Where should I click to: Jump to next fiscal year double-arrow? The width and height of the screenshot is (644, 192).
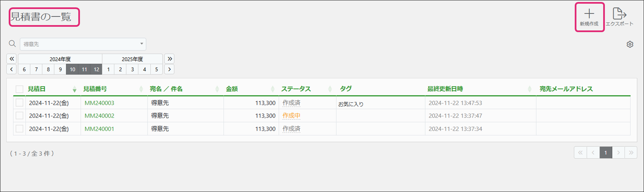170,59
